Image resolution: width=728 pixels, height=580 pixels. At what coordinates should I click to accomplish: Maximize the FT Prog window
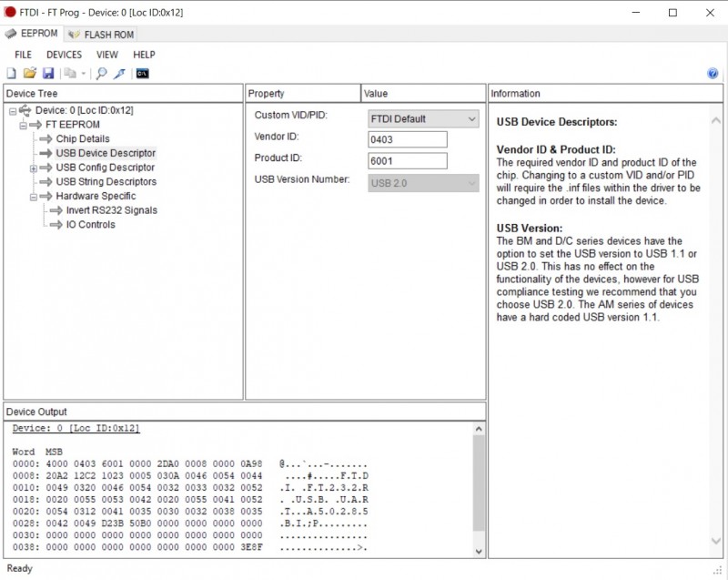[672, 13]
